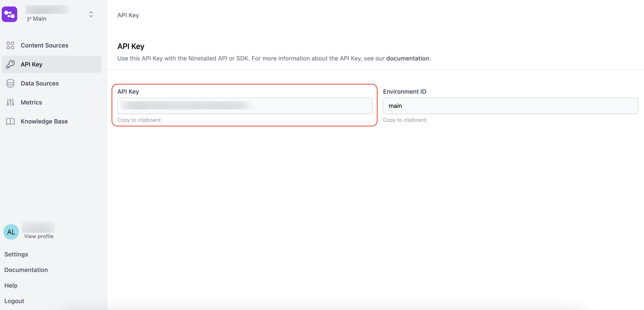Open Knowledge Base from sidebar
The width and height of the screenshot is (644, 310).
click(44, 121)
